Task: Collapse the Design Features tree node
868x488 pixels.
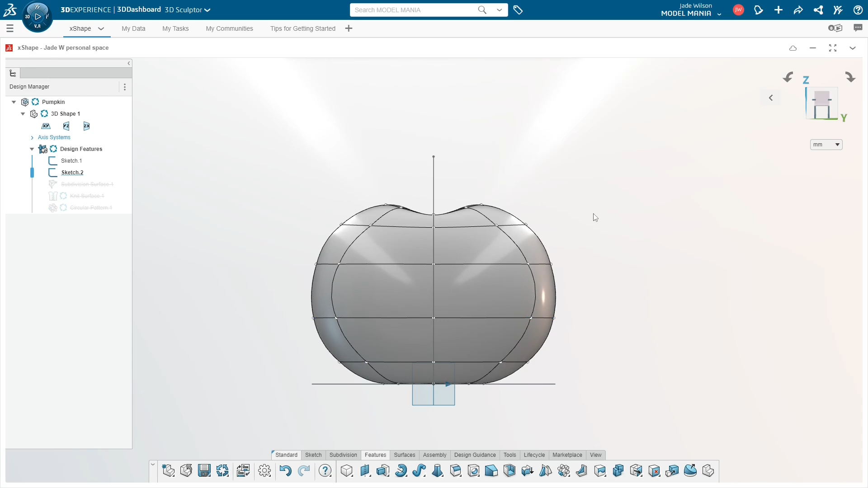Action: tap(32, 149)
